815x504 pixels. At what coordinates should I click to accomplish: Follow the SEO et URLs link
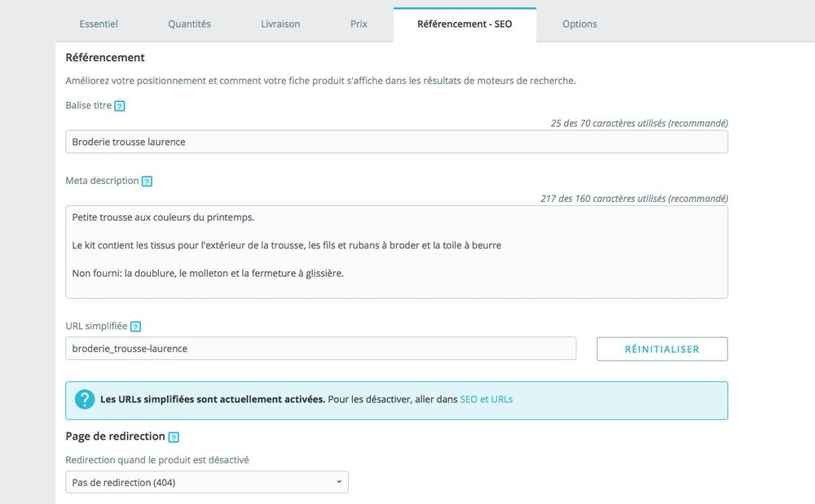tap(487, 400)
